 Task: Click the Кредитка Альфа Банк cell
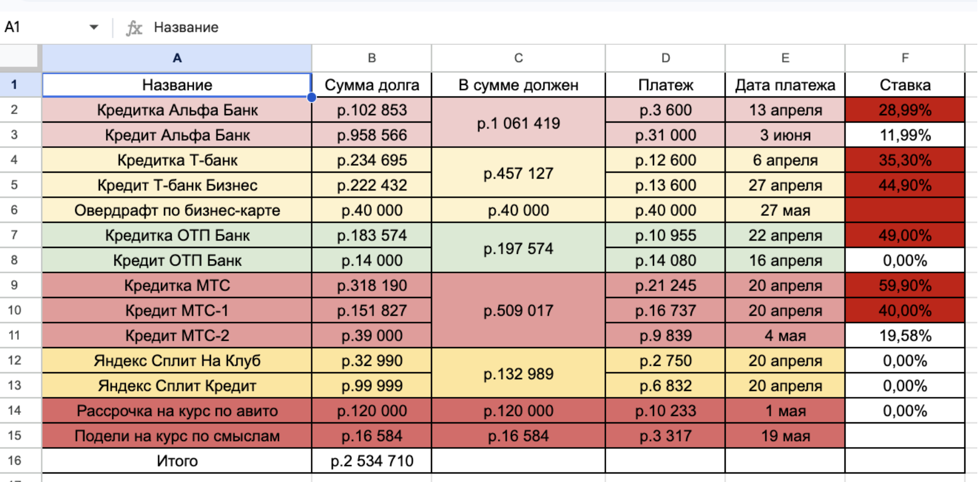click(177, 110)
